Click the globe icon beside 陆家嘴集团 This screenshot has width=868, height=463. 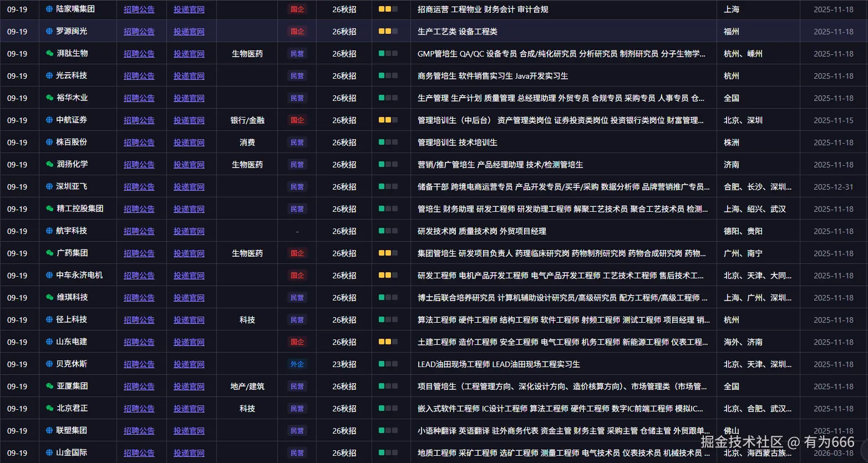click(49, 9)
